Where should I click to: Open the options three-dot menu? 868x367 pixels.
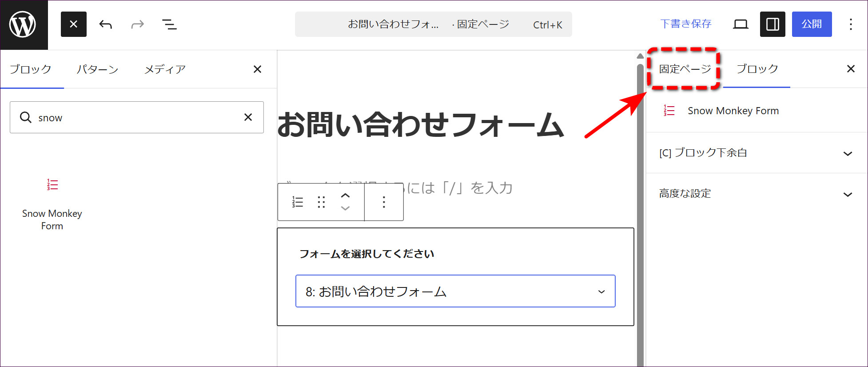pos(851,24)
